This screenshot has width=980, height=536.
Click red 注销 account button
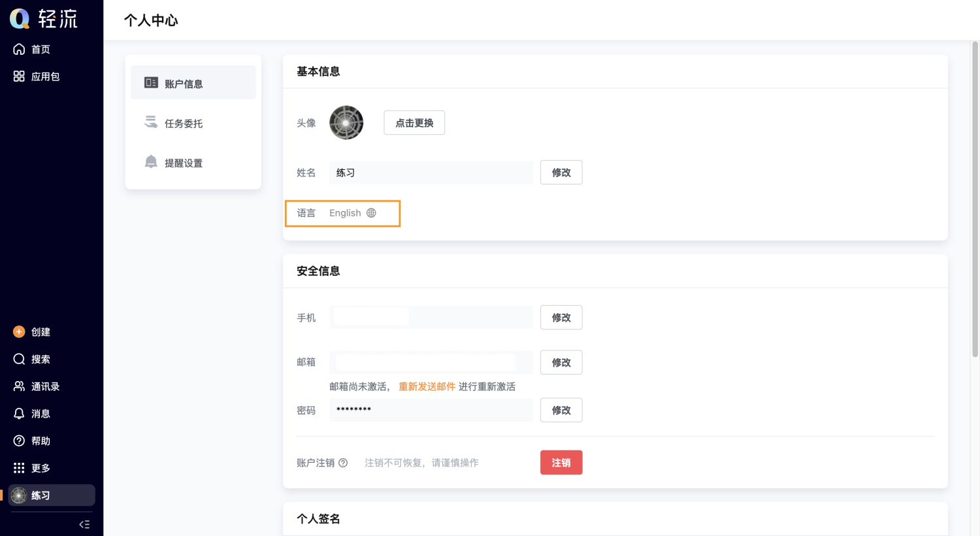pyautogui.click(x=561, y=463)
